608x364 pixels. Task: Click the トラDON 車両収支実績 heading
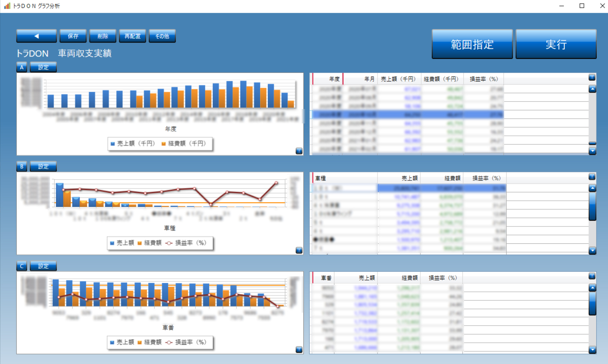(x=64, y=53)
